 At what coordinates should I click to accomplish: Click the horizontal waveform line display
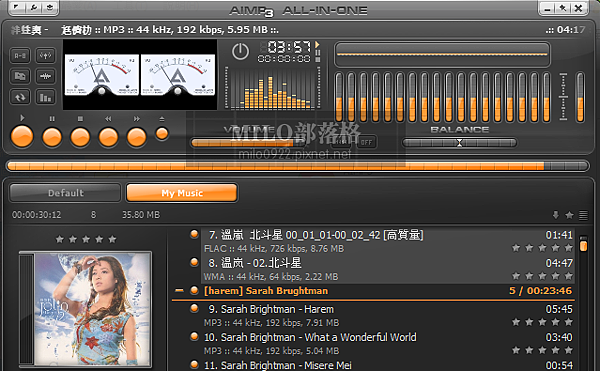[443, 55]
